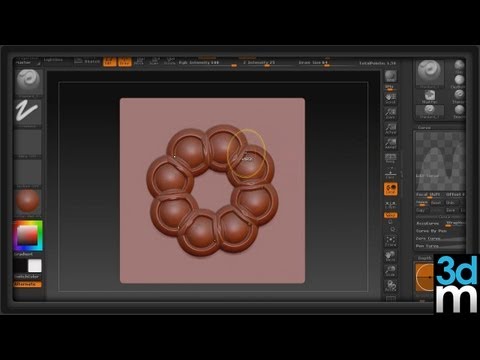Click the Move view icon on right shelf
480x360 pixels.
[390, 256]
